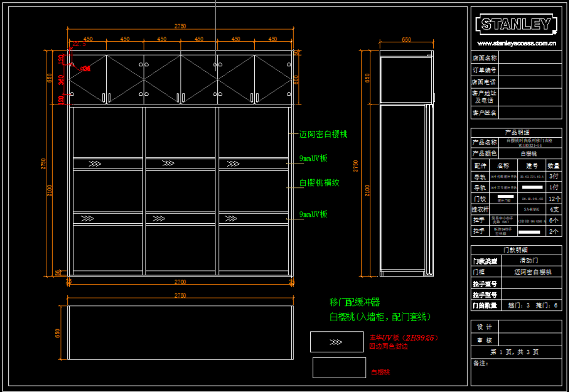Select the empty 白樱桃 legend swatch box
The image size is (569, 392).
(x=339, y=367)
